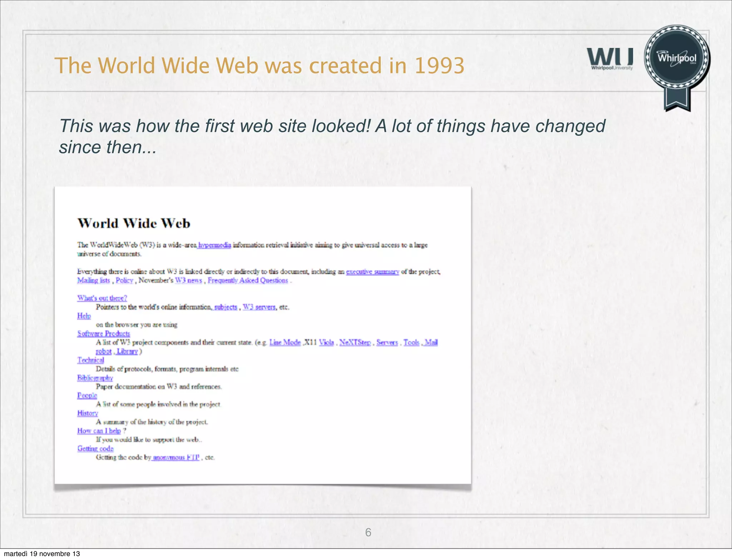This screenshot has height=560, width=732.
Task: Open the Policy link
Action: click(124, 280)
